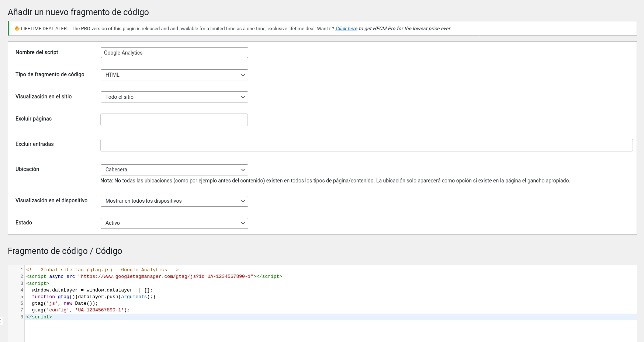This screenshot has width=644, height=342.
Task: Click the gtag('js', new Date()) line
Action: pos(65,303)
